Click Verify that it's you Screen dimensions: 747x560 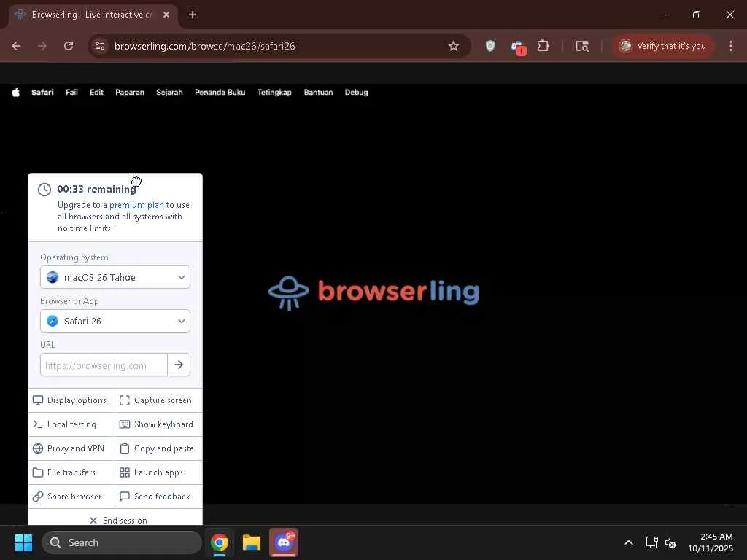(x=663, y=46)
